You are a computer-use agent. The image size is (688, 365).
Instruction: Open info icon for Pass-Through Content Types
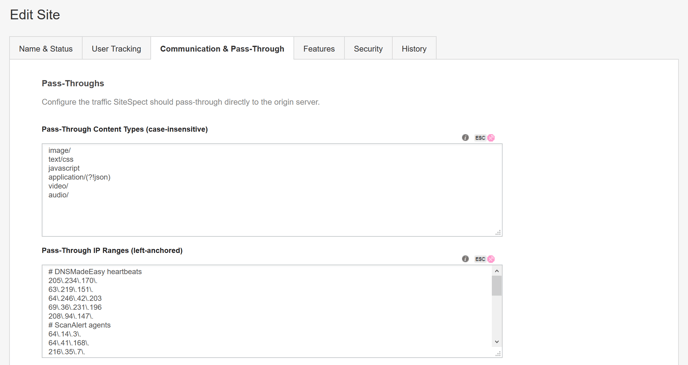click(x=465, y=138)
